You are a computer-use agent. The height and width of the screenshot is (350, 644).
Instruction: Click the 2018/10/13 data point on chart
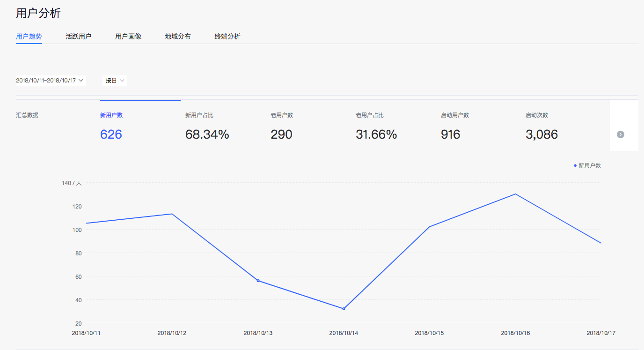coord(258,281)
